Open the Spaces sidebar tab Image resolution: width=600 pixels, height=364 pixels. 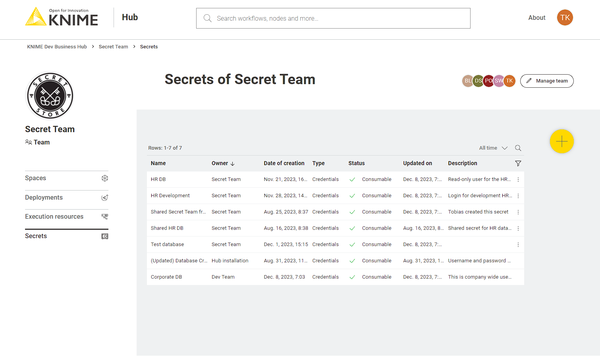pos(67,178)
